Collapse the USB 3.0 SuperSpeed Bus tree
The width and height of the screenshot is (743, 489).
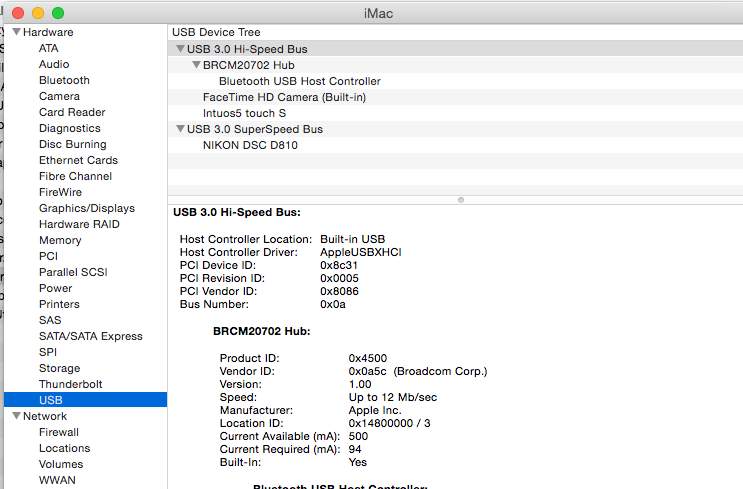pos(180,129)
